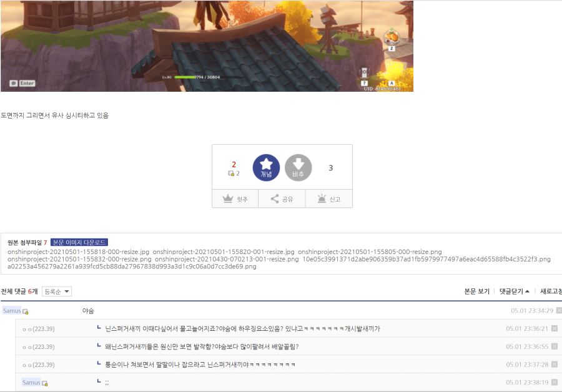Click the 개념 star recommend button

(266, 167)
